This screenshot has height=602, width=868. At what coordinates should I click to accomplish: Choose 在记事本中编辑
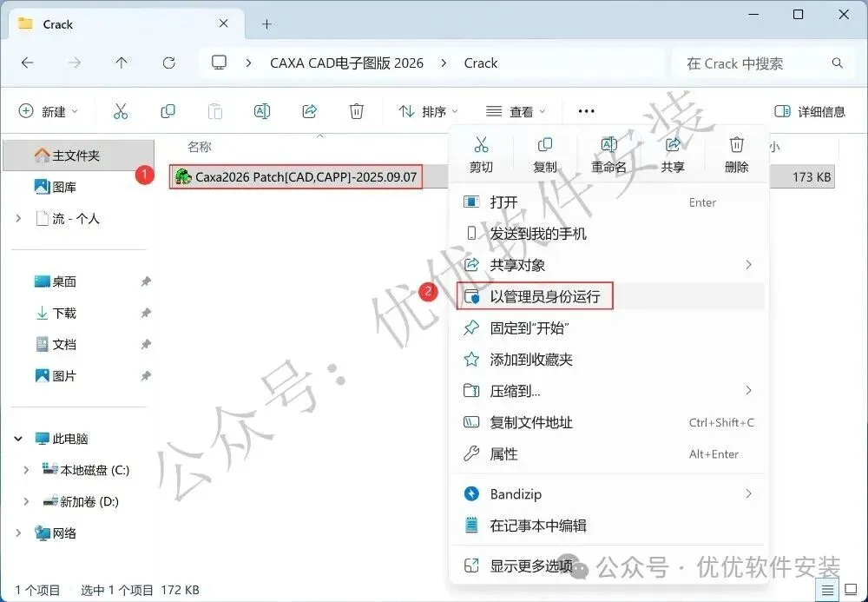click(x=609, y=525)
